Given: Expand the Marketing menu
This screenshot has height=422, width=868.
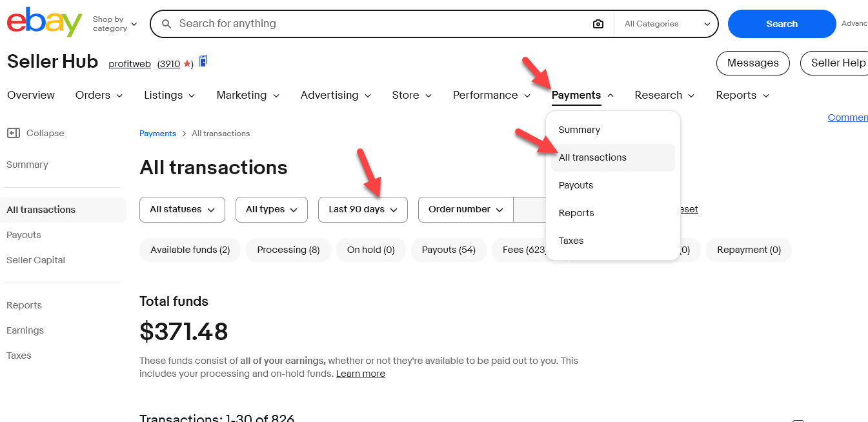Looking at the screenshot, I should click(x=248, y=95).
